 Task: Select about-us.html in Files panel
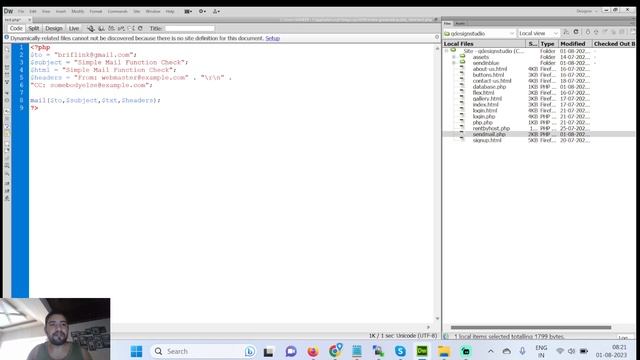pos(490,69)
